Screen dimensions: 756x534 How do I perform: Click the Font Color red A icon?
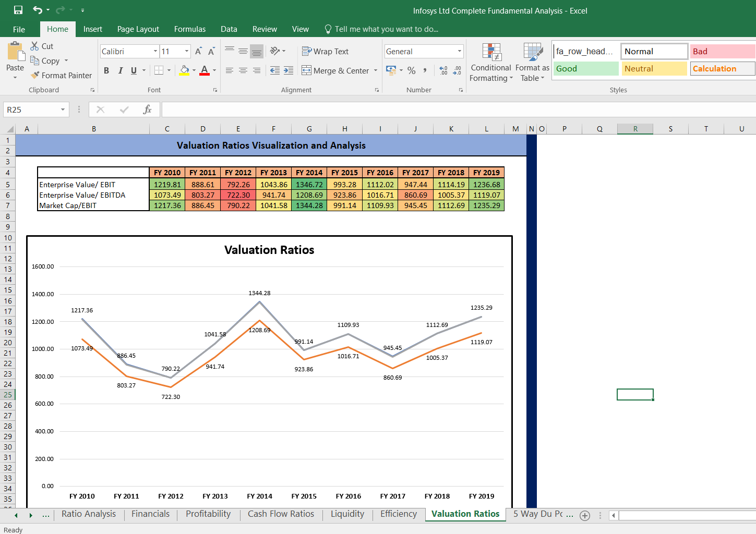205,70
